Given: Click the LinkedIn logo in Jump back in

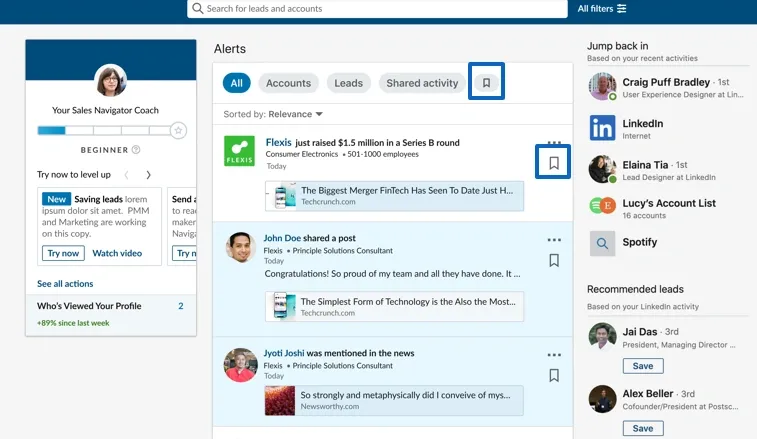Looking at the screenshot, I should tap(602, 127).
